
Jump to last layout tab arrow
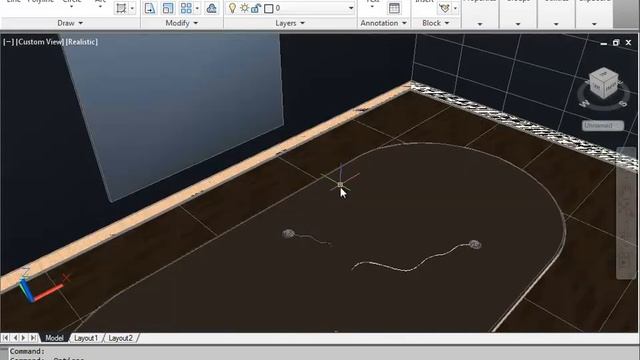33,338
